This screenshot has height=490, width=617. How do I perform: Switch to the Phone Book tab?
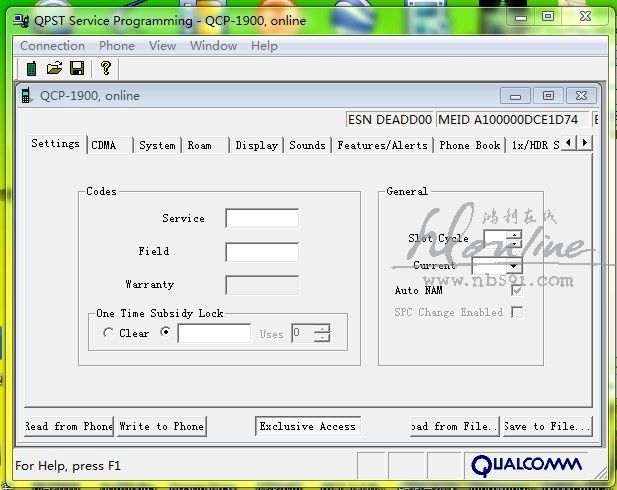coord(469,145)
